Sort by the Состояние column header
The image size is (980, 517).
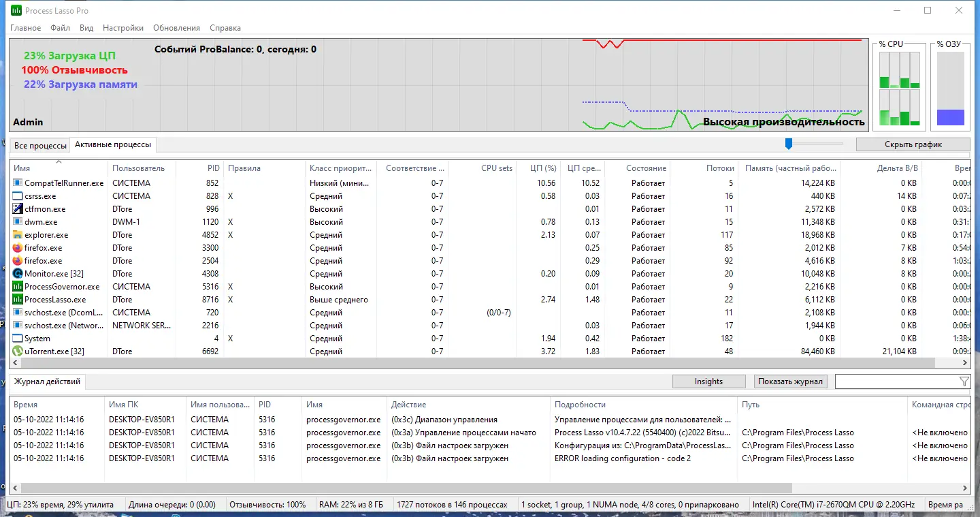637,168
